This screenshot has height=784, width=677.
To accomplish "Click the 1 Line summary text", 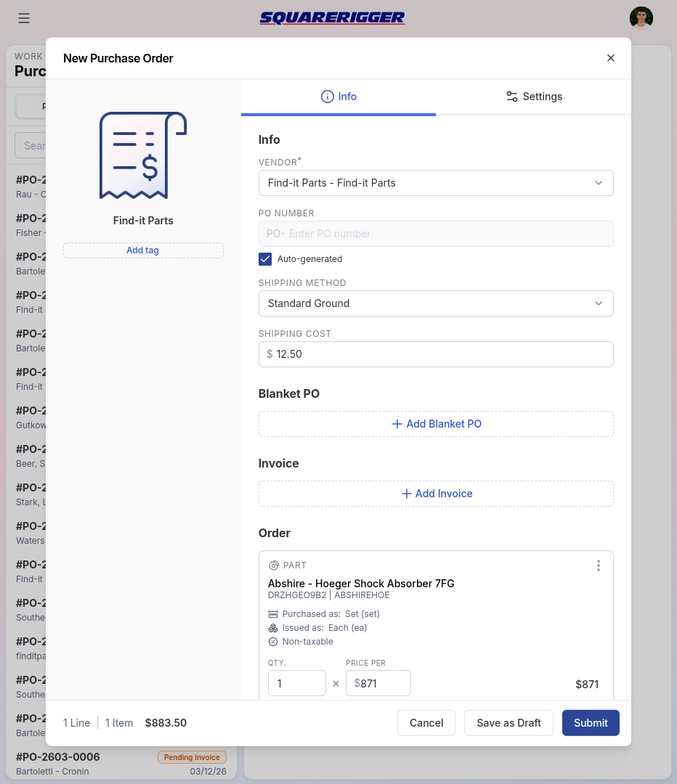I will click(x=76, y=723).
